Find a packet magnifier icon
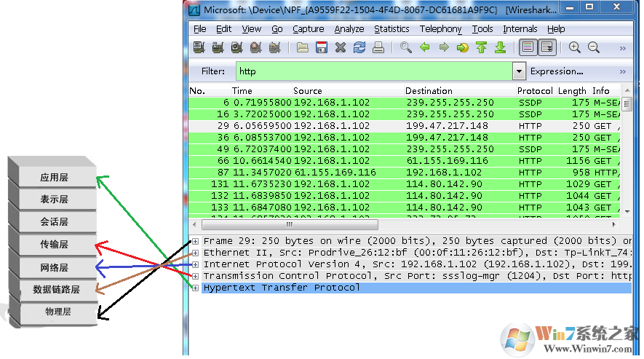644x359 pixels. coord(406,48)
